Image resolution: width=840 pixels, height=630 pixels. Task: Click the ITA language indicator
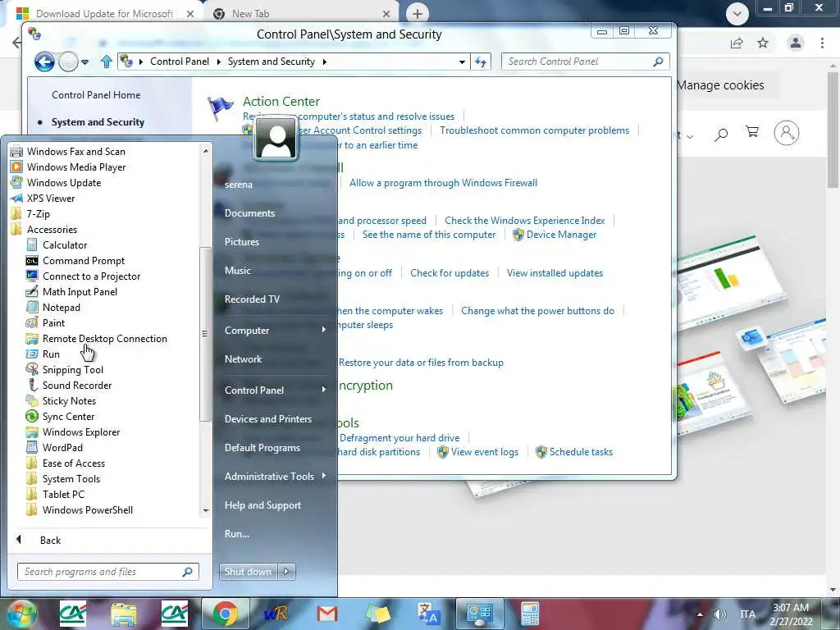[x=747, y=614]
